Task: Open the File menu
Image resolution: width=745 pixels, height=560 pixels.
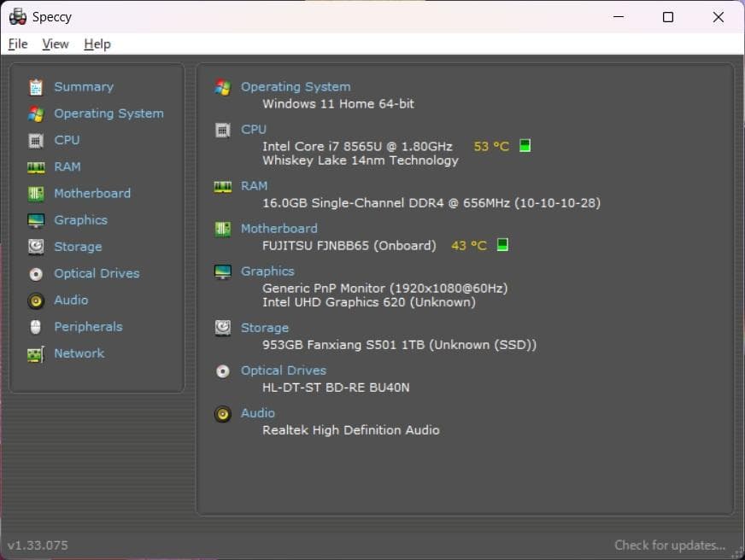Action: click(x=17, y=44)
